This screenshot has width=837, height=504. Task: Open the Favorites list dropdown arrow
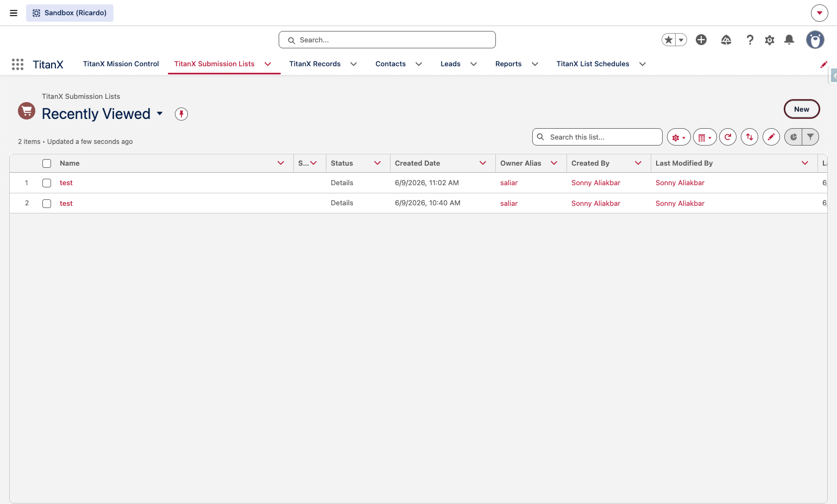(x=681, y=40)
